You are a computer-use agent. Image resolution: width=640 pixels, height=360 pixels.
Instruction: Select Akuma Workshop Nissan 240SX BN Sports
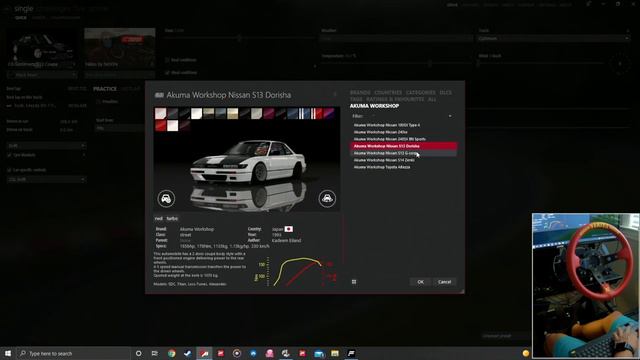pos(403,139)
